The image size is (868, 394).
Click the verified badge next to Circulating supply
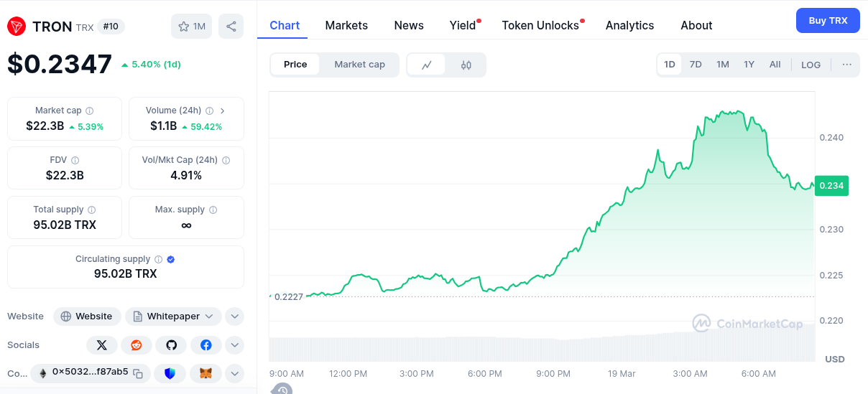tap(171, 259)
